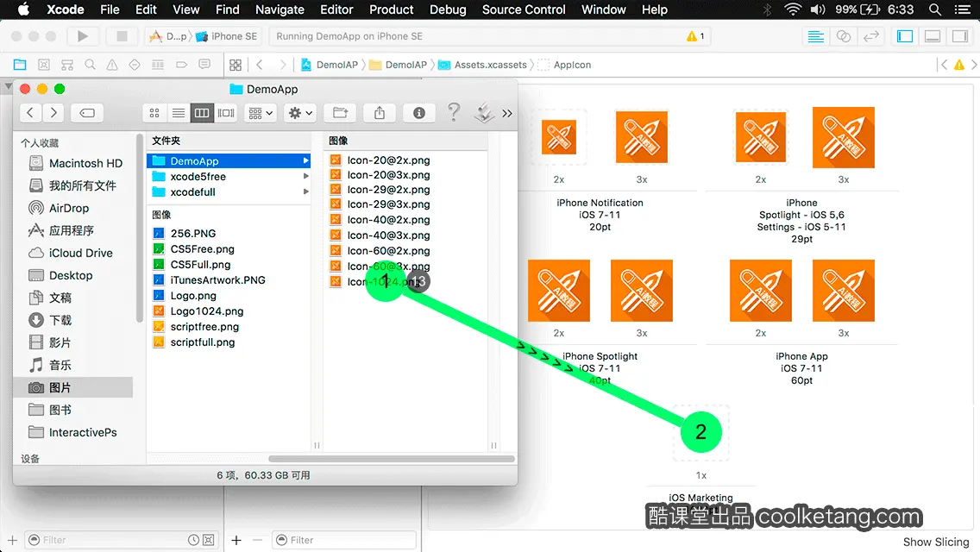Click the navigator Filter field
Image resolution: width=980 pixels, height=552 pixels.
pos(122,540)
